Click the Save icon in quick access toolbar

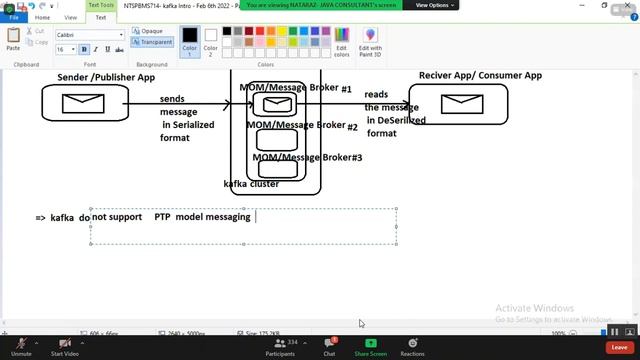(20, 6)
